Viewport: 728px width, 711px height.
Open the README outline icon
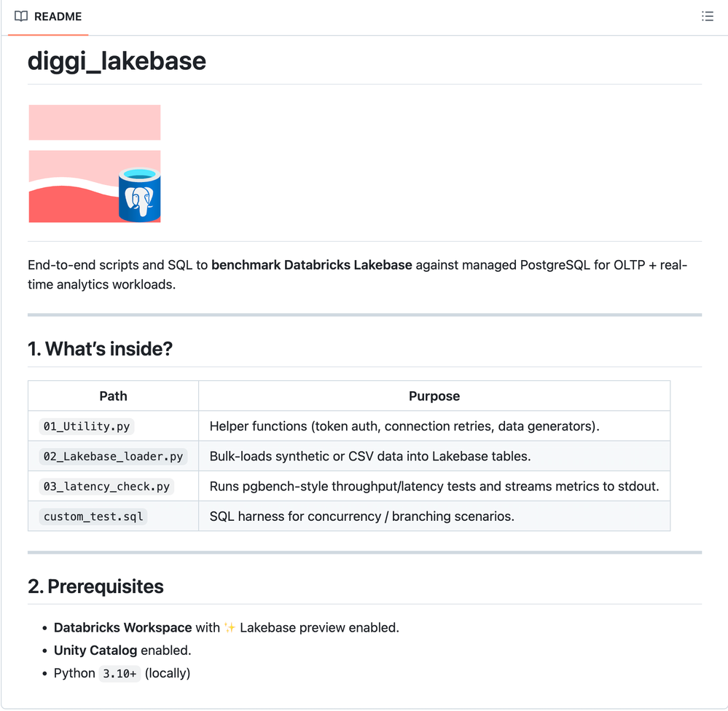tap(707, 16)
